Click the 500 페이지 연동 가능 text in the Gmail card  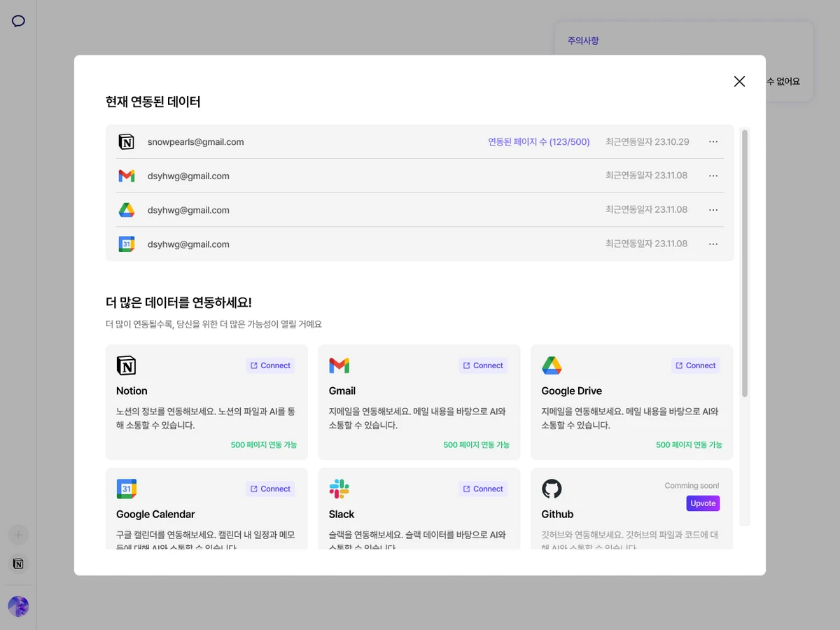coord(477,444)
